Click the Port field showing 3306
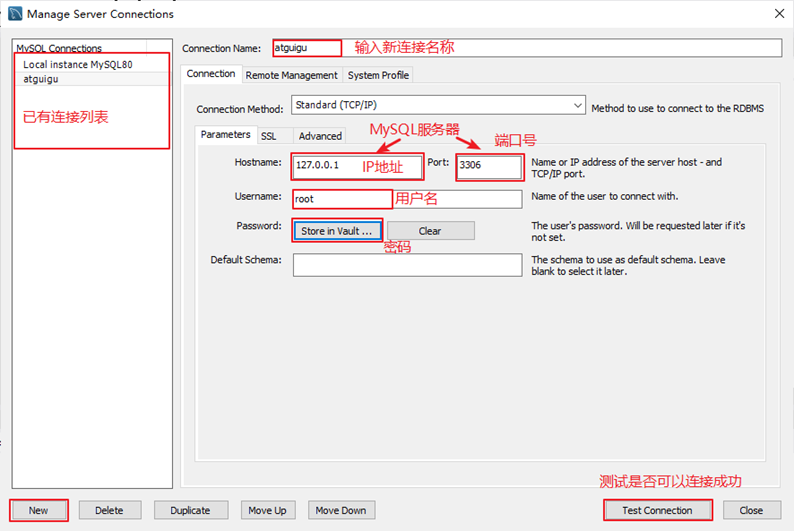 [x=489, y=166]
